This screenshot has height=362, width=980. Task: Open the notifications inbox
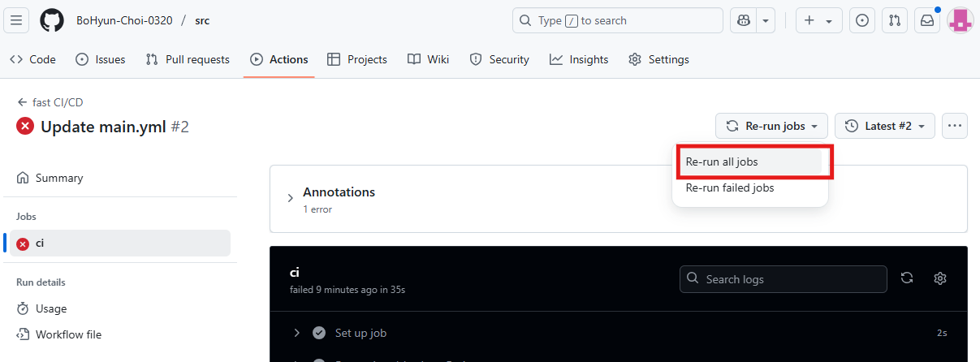(x=927, y=20)
